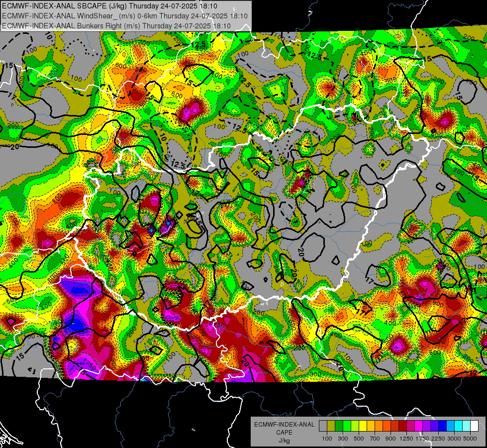Screen dimensions: 487x448
Task: Select the white legend swatch
Action: [x=474, y=426]
